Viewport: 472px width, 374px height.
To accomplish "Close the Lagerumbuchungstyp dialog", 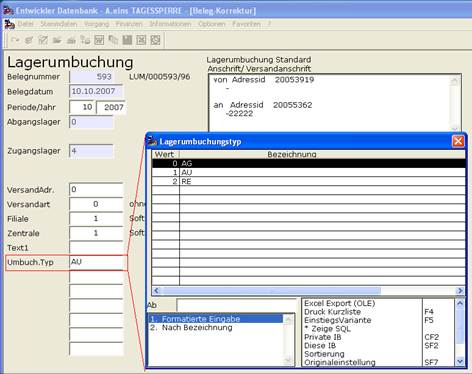I will (x=458, y=141).
